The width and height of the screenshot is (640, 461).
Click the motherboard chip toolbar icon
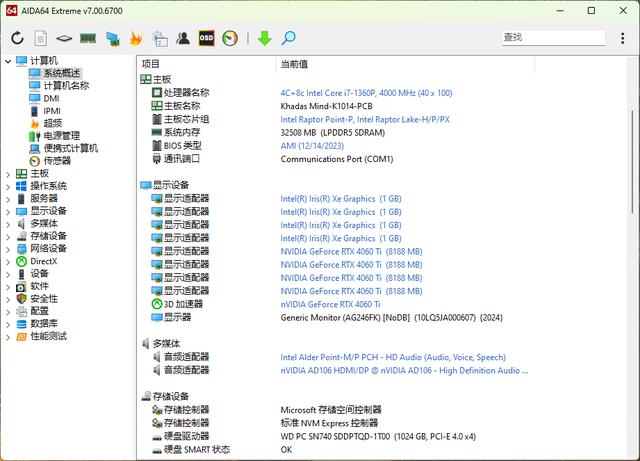tap(64, 38)
